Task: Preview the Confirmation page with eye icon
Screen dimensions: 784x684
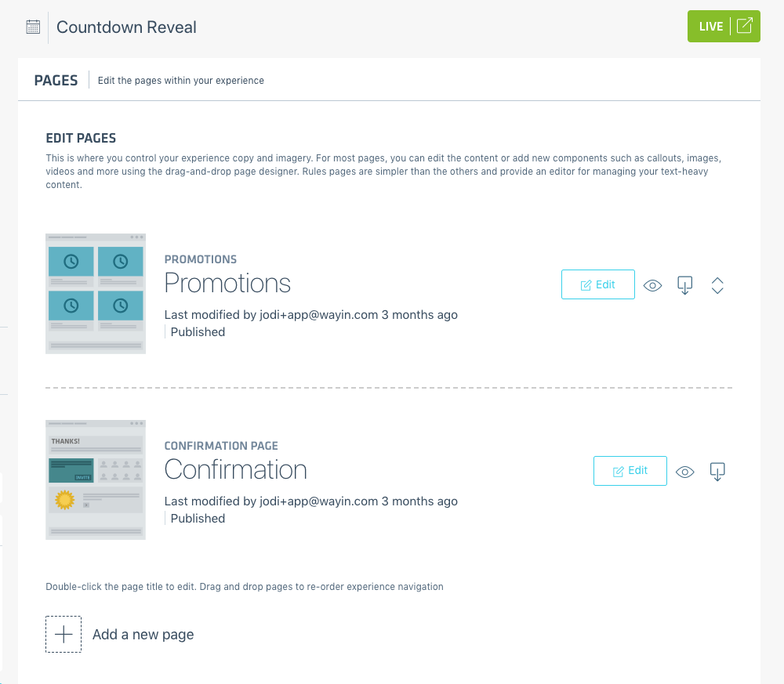Action: [685, 472]
